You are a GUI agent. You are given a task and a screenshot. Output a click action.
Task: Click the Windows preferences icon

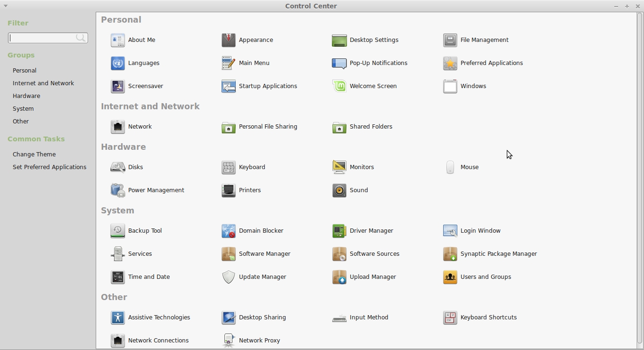pyautogui.click(x=450, y=86)
